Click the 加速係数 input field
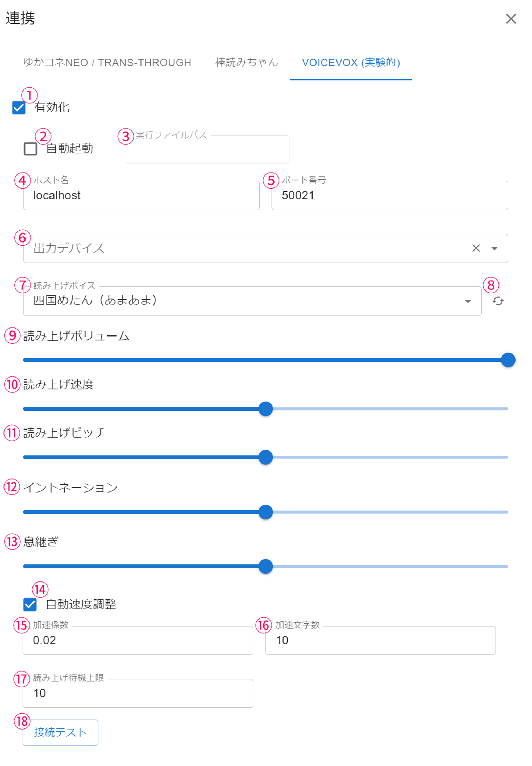The height and width of the screenshot is (766, 532). click(x=138, y=640)
